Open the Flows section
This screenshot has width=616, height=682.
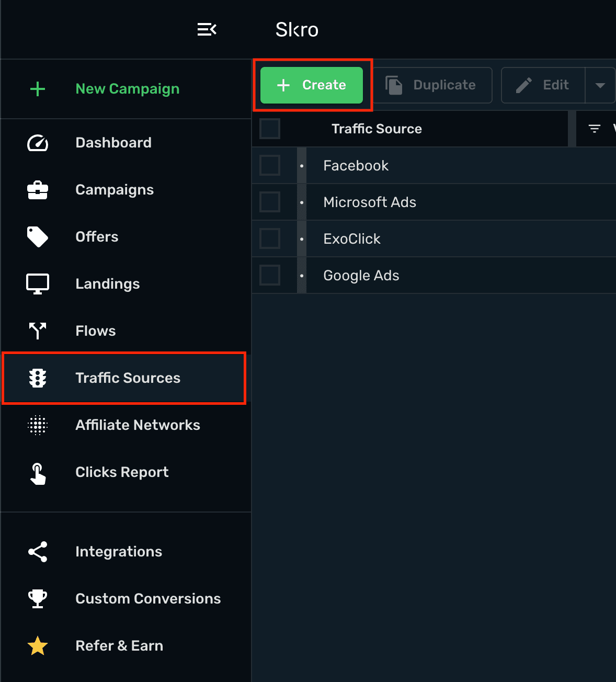tap(126, 331)
